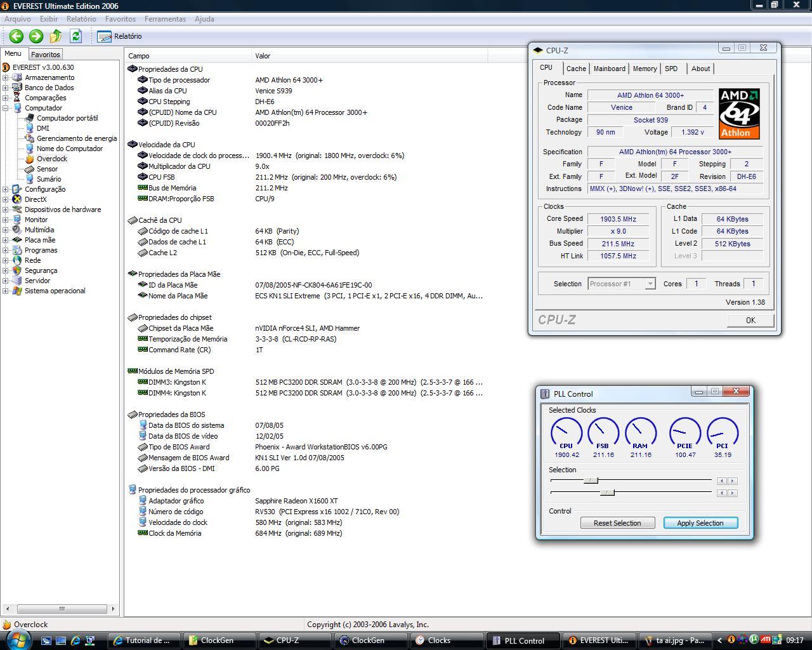Click the green Back arrow icon
Image resolution: width=812 pixels, height=650 pixels.
pos(16,36)
